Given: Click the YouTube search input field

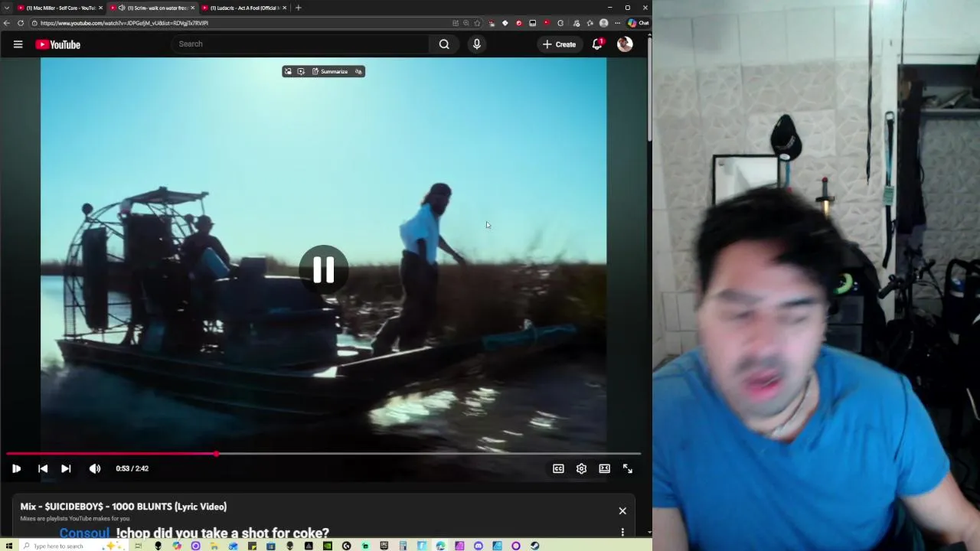Looking at the screenshot, I should [x=300, y=44].
